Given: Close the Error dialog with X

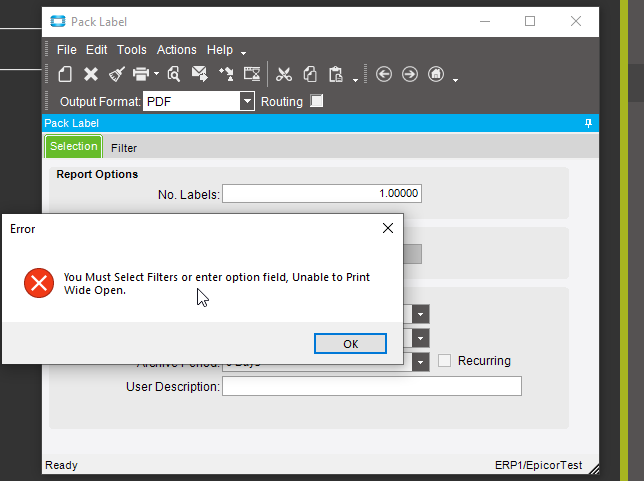Looking at the screenshot, I should 388,228.
